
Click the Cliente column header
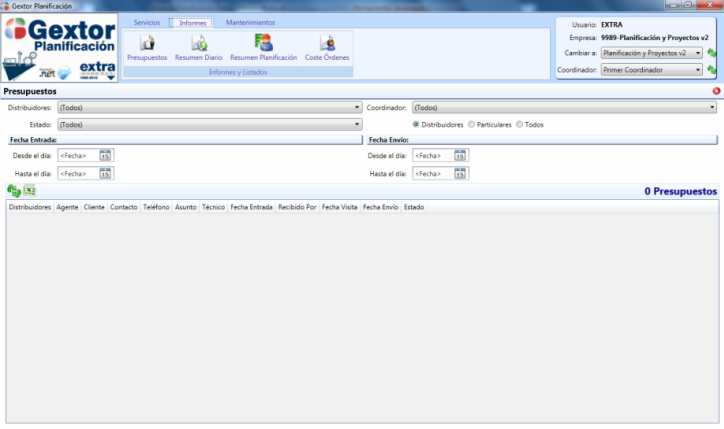(94, 207)
